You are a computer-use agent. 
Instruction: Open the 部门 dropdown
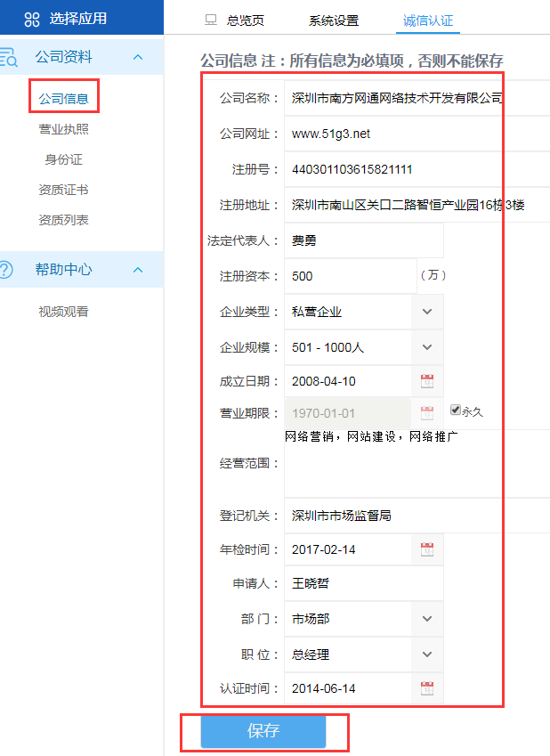427,619
